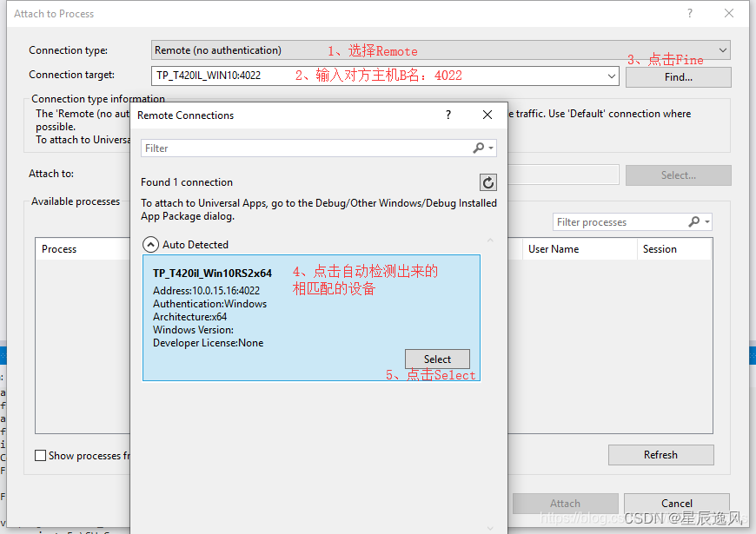This screenshot has width=756, height=534.
Task: Click Select on the TP_T420il device card
Action: 437,359
